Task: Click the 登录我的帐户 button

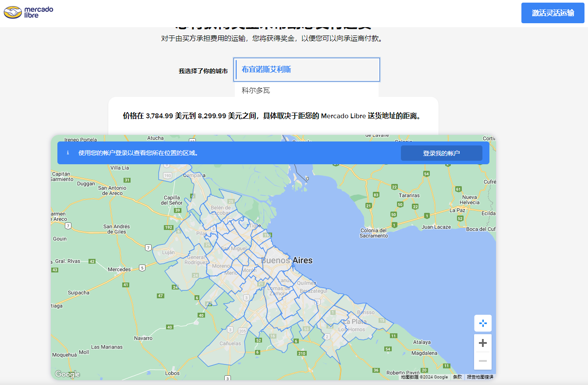Action: [x=441, y=153]
